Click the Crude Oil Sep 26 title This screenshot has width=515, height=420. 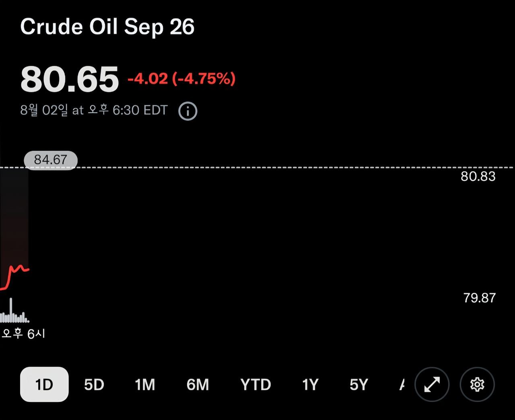(107, 27)
